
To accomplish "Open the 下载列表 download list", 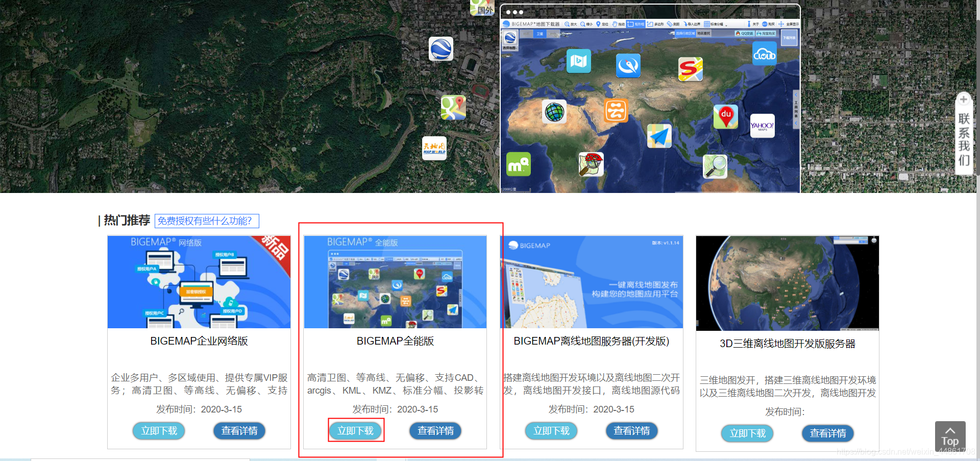I will [789, 38].
